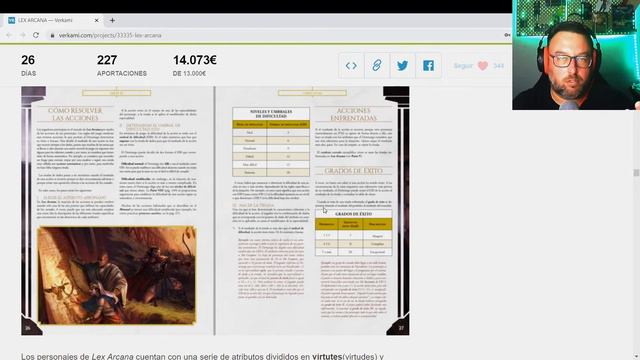Copy project link with chain icon

pyautogui.click(x=377, y=66)
